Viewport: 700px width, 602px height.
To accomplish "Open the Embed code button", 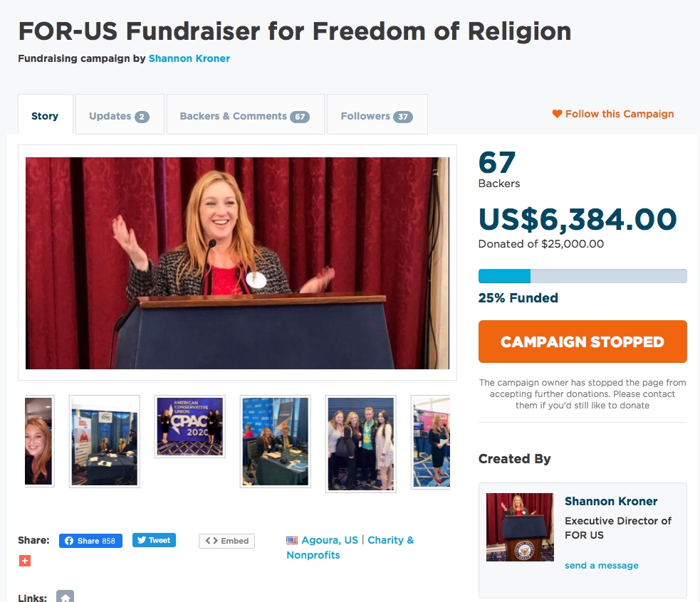I will (226, 541).
